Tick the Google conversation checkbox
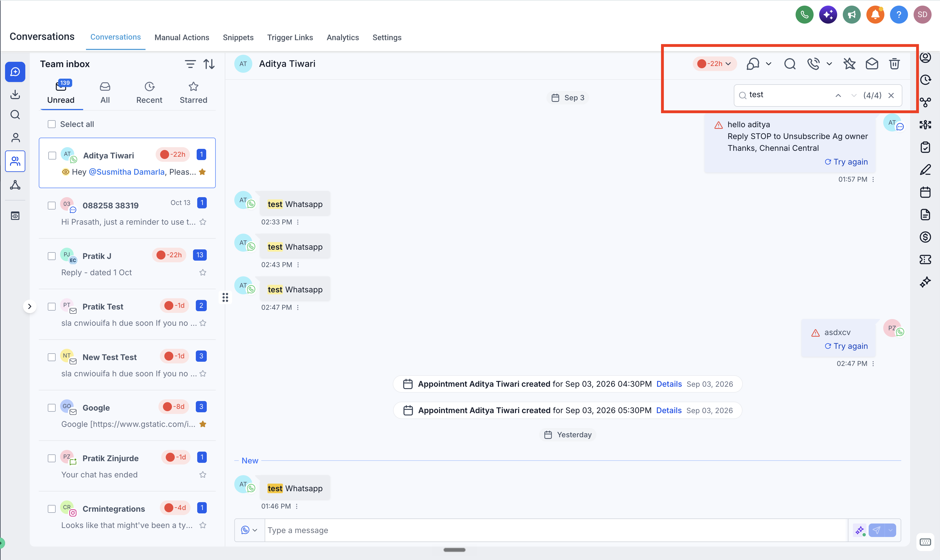Viewport: 940px width, 560px height. (52, 408)
